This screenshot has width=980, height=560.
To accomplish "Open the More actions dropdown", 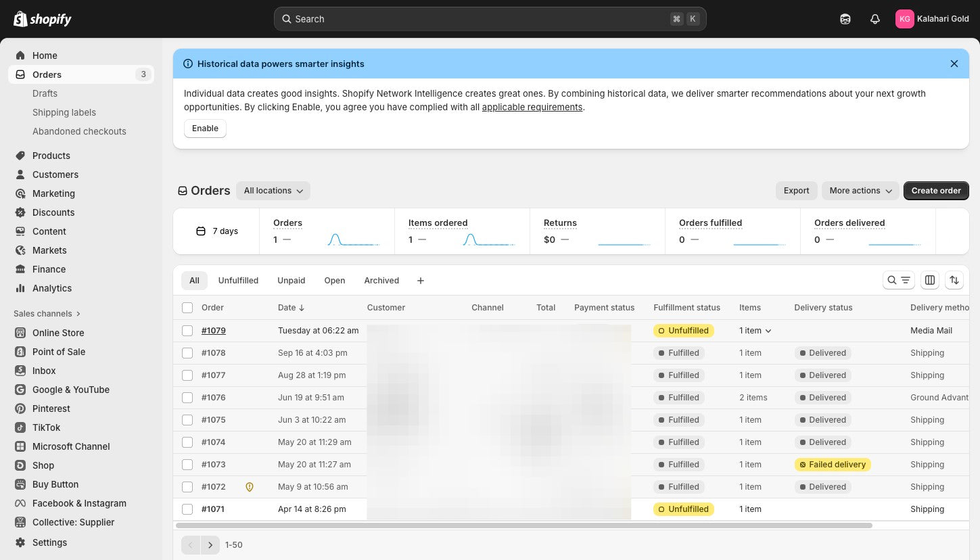I will [861, 191].
